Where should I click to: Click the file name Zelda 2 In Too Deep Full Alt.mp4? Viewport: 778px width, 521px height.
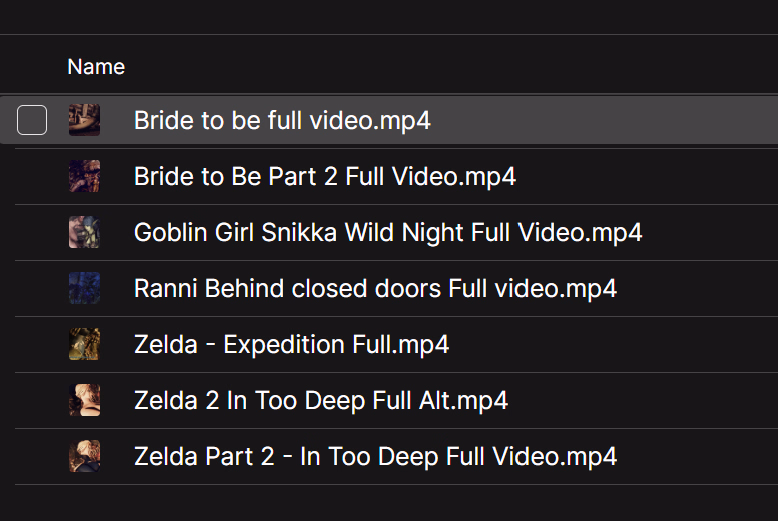click(x=321, y=401)
